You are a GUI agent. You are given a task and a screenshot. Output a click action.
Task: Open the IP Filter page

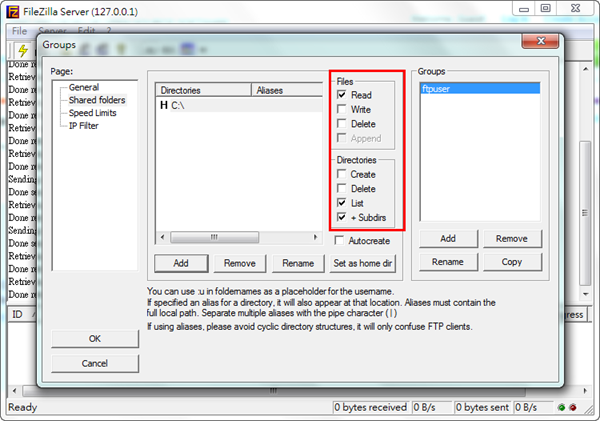(83, 126)
